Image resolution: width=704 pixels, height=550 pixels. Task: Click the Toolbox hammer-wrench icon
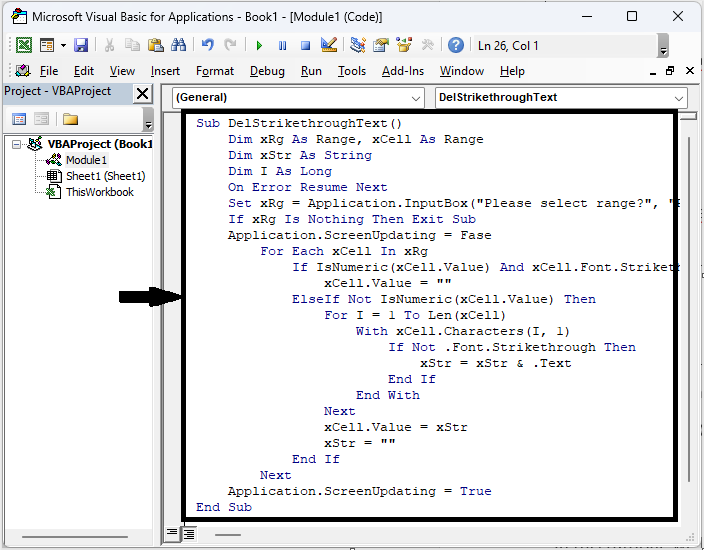point(427,45)
